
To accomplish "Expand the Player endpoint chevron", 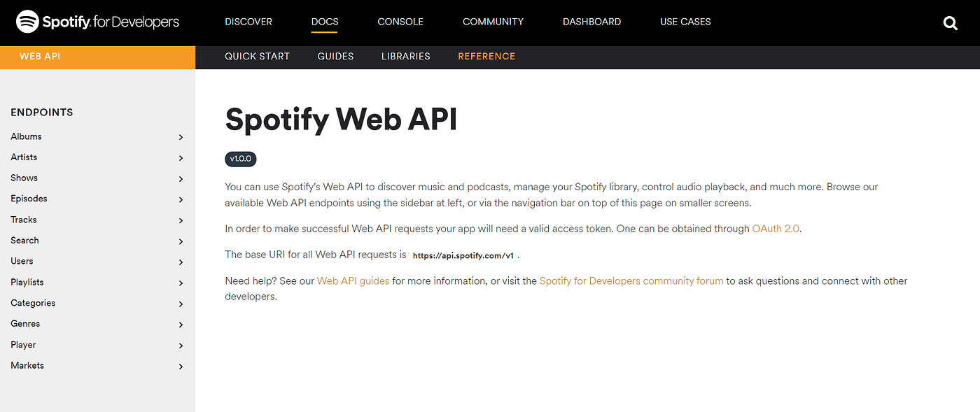I will pyautogui.click(x=181, y=345).
